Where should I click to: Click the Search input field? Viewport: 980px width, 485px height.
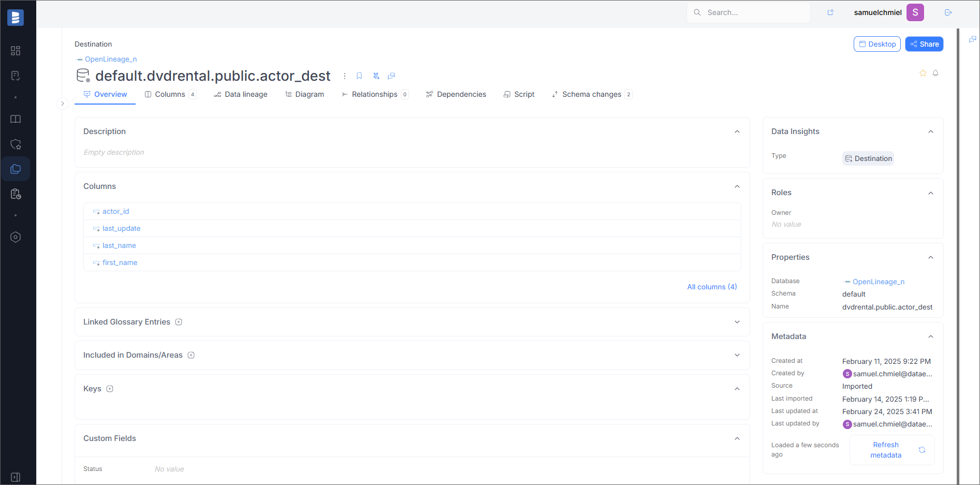[749, 12]
